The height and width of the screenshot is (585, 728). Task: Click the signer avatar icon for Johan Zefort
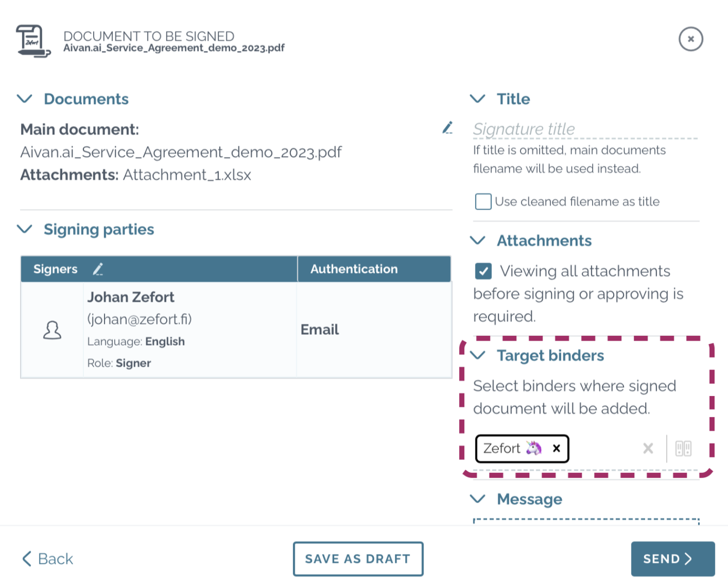click(x=52, y=330)
